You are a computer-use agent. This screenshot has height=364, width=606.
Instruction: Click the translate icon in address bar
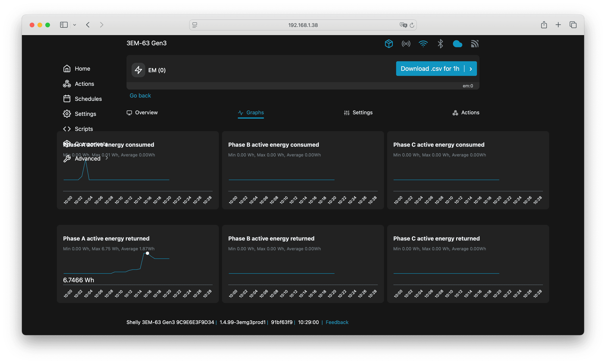[403, 25]
